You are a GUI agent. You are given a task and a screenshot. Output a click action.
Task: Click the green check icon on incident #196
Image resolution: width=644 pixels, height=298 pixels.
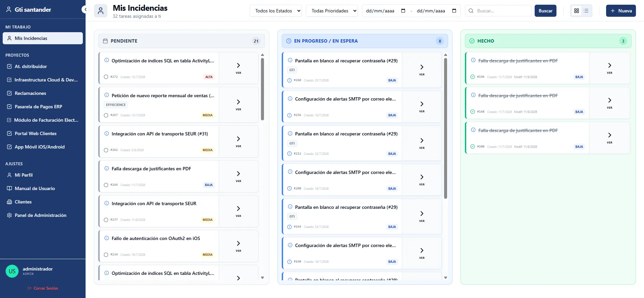point(473,77)
